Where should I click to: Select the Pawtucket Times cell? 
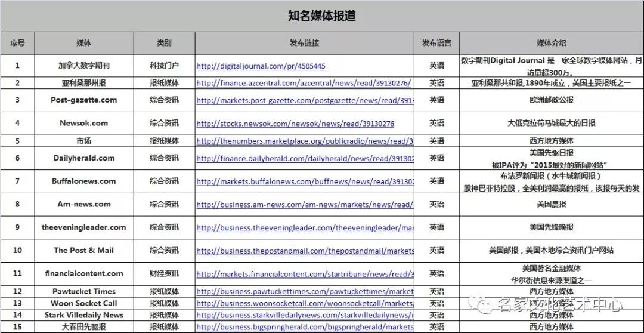84,291
